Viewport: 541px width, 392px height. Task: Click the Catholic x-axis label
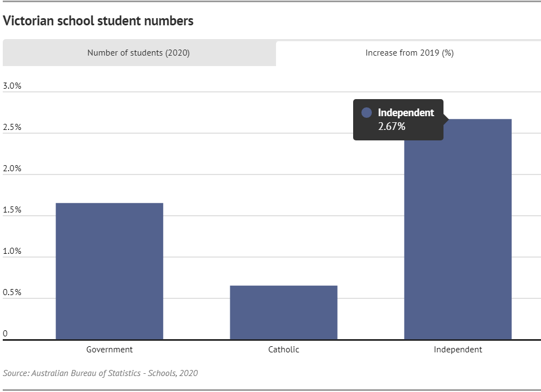pos(284,350)
